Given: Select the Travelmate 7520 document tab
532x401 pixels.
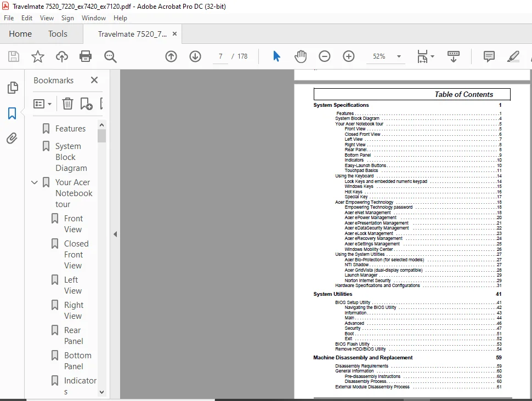Looking at the screenshot, I should tap(132, 34).
